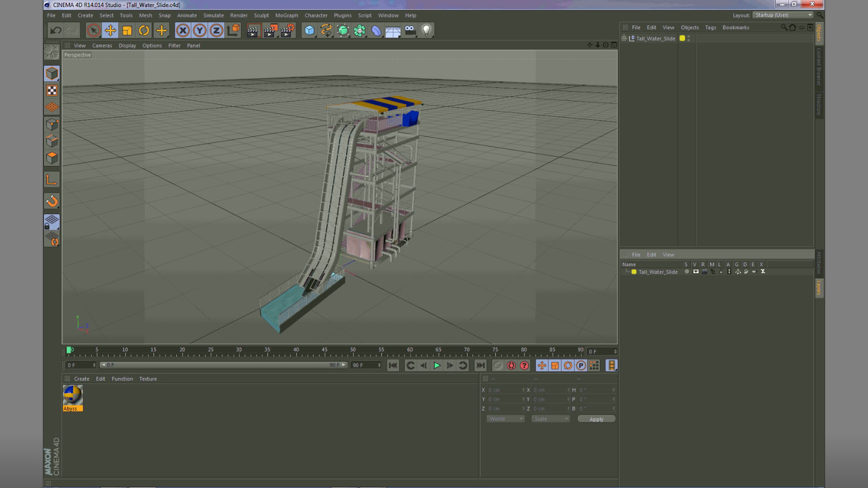
Task: Go to start of animation
Action: [393, 365]
